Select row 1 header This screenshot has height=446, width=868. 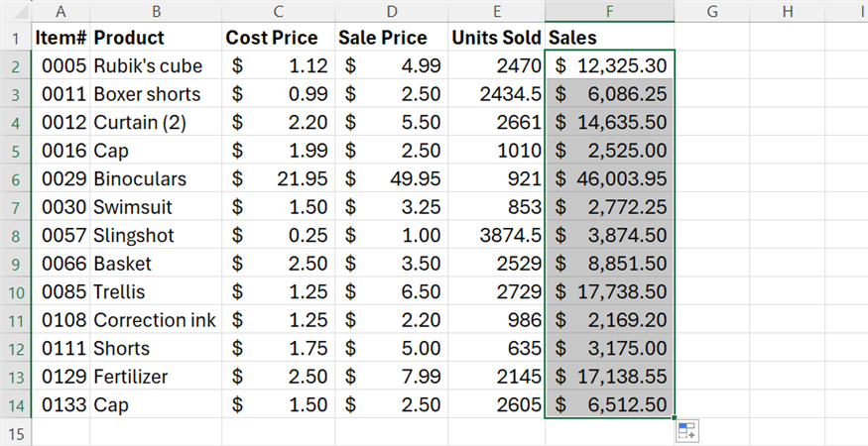[16, 37]
